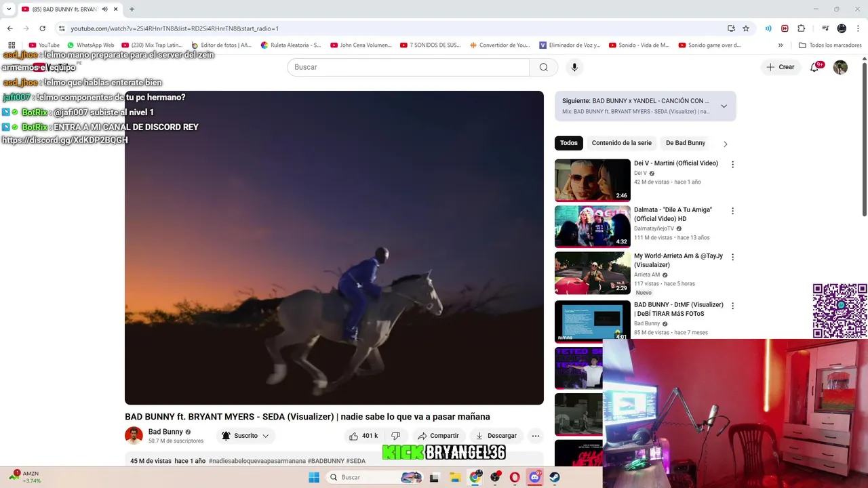
Task: Click the browser address bar URL
Action: click(x=174, y=28)
